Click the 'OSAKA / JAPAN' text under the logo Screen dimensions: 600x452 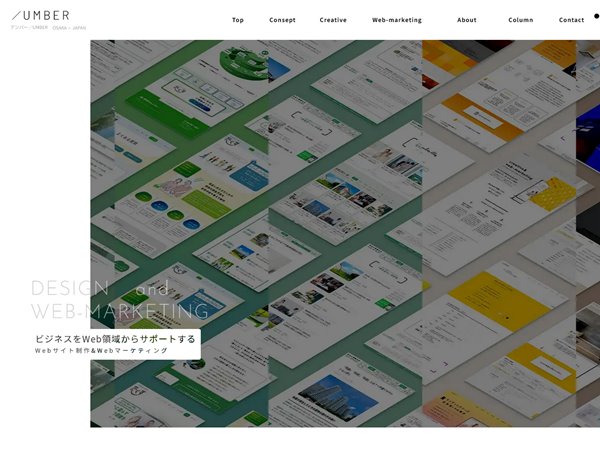(x=69, y=28)
